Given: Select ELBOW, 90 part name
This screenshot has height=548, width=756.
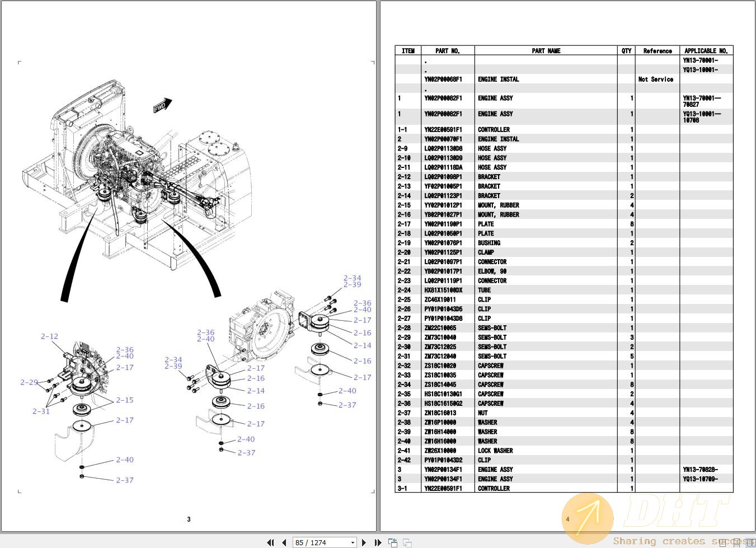Looking at the screenshot, I should coord(492,271).
